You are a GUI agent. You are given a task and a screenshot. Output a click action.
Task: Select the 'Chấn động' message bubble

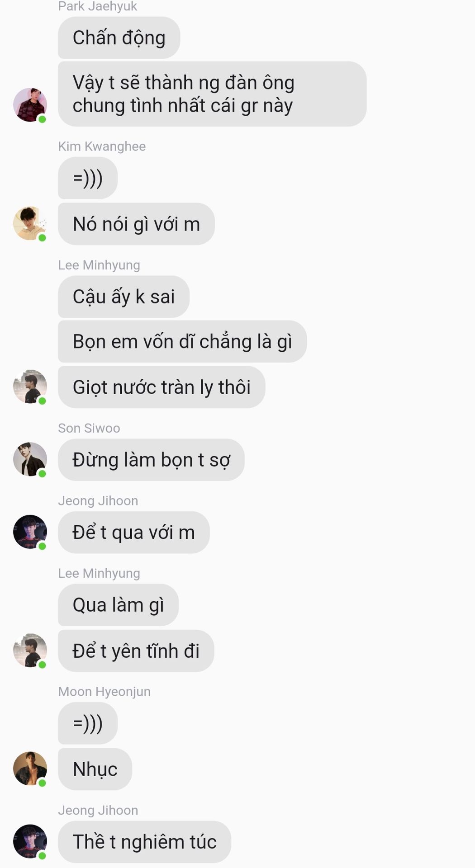click(119, 38)
